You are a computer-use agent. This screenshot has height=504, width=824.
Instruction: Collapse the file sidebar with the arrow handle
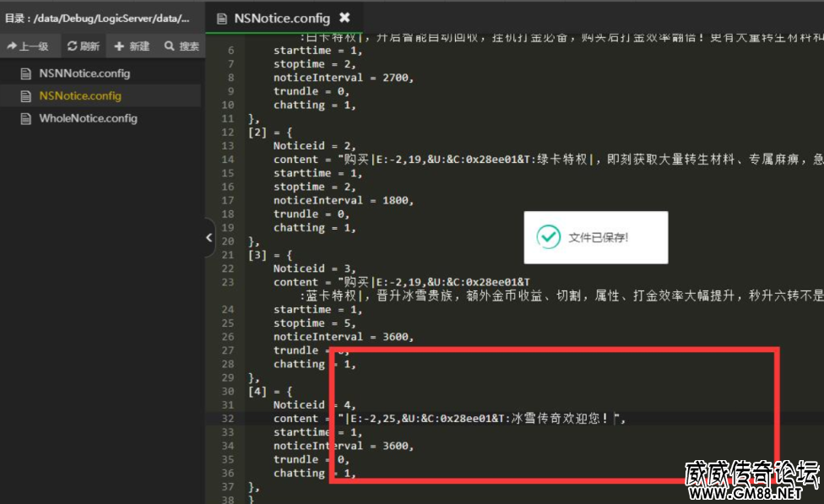[x=209, y=237]
